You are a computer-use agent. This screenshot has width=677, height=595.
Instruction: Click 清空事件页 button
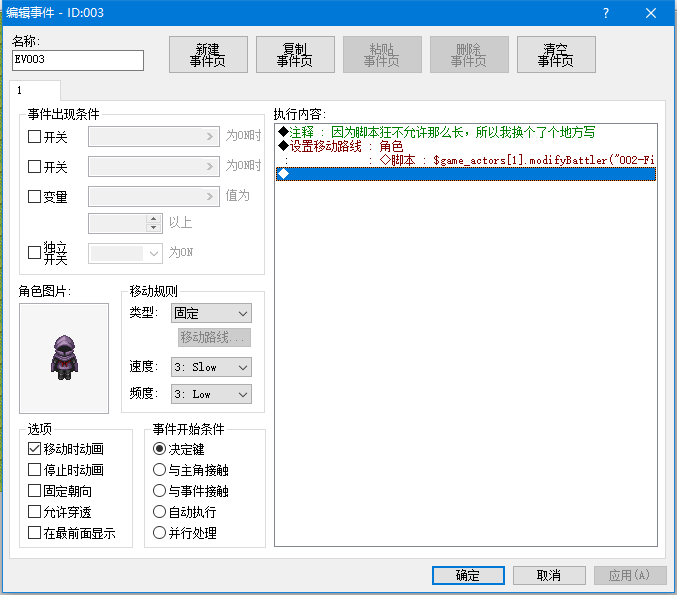[556, 54]
